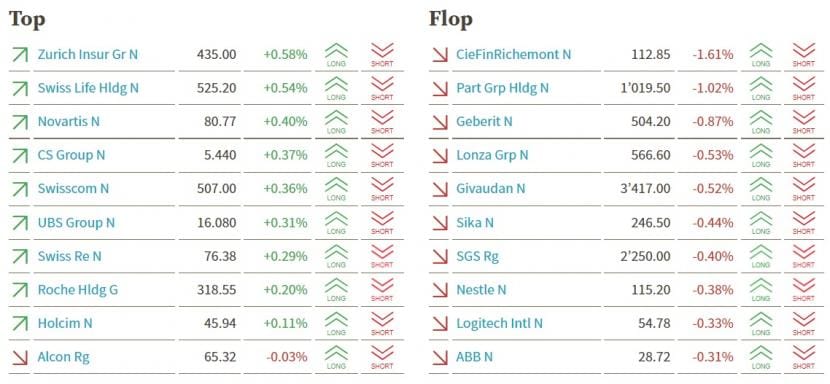Image resolution: width=830 pixels, height=384 pixels.
Task: Open the Roche Hldg G link
Action: pos(78,290)
